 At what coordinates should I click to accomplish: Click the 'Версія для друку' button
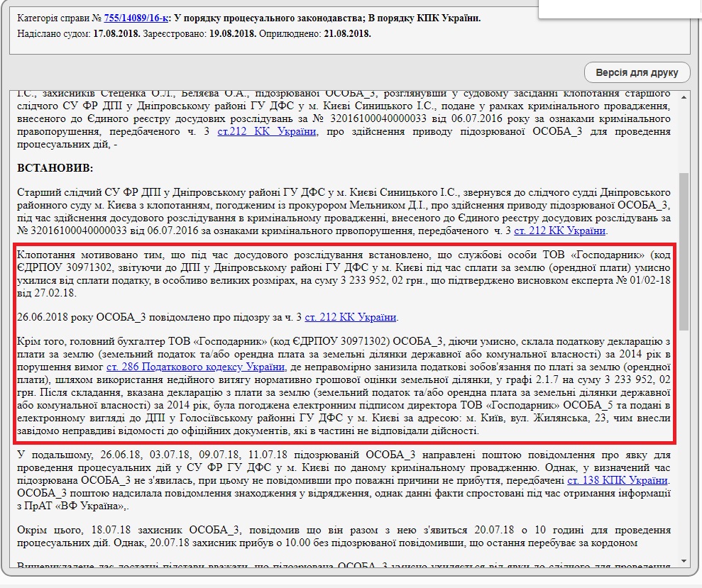[637, 72]
